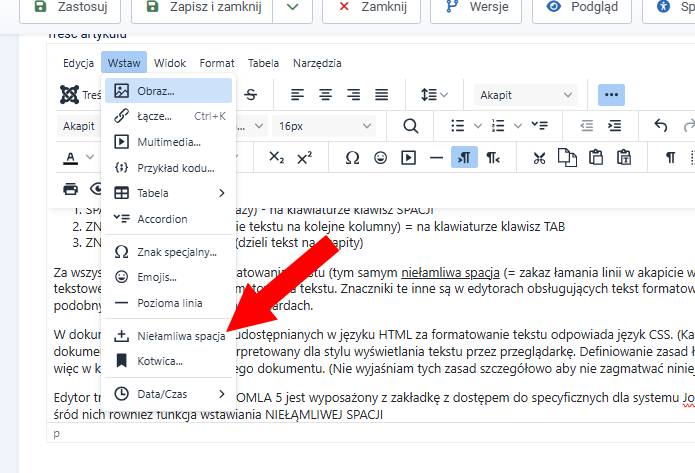Click the search and replace magnifier icon

click(410, 126)
